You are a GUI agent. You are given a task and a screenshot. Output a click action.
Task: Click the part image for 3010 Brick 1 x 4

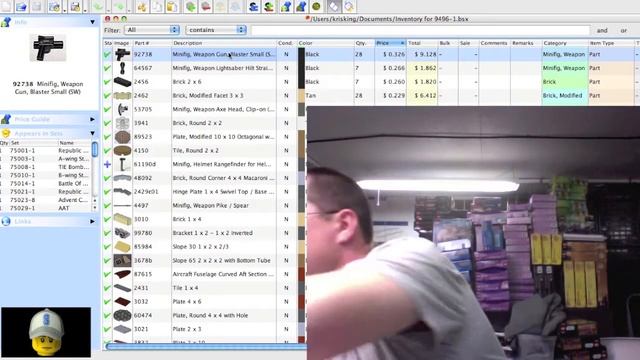122,219
